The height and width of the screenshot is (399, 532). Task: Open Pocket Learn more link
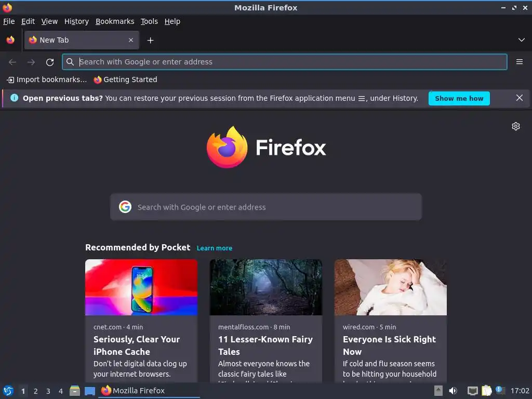(215, 248)
